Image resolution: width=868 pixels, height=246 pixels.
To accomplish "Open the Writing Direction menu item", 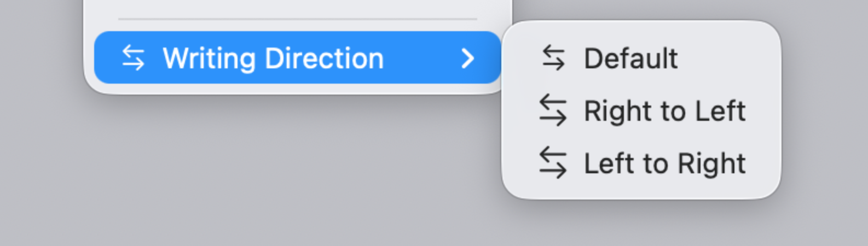I will point(298,57).
